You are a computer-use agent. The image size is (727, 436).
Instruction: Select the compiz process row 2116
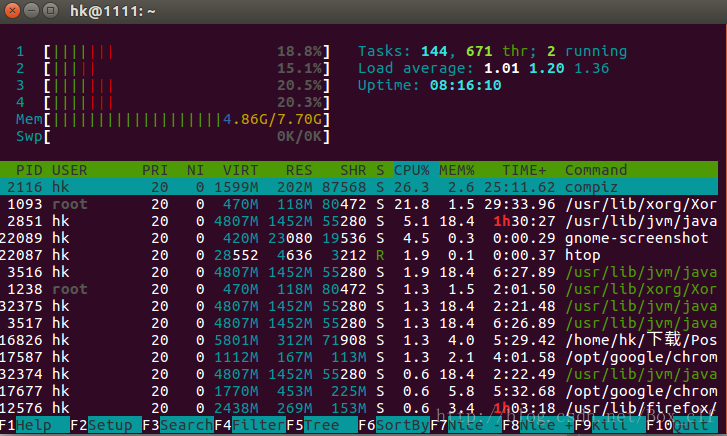359,187
